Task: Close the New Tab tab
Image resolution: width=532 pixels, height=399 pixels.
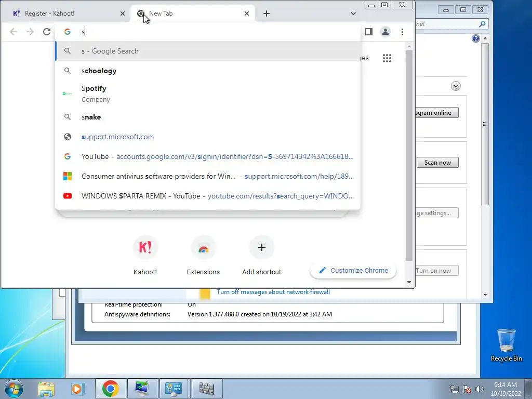Action: (247, 14)
